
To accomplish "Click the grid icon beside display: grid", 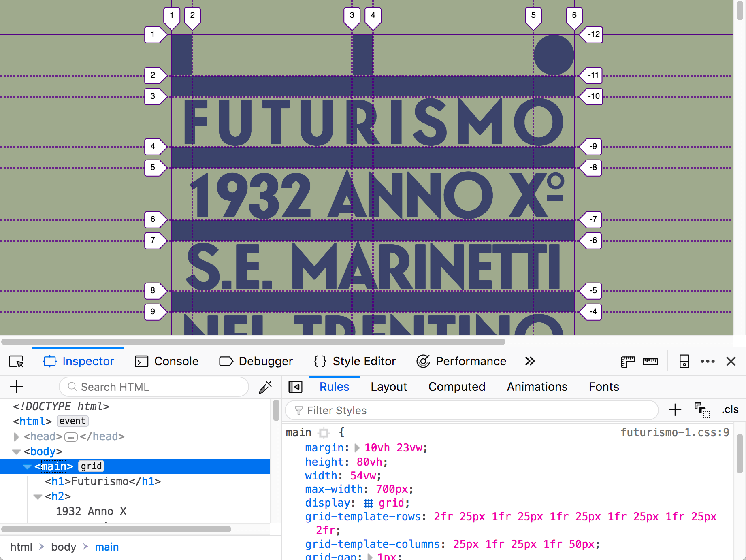I will [368, 503].
